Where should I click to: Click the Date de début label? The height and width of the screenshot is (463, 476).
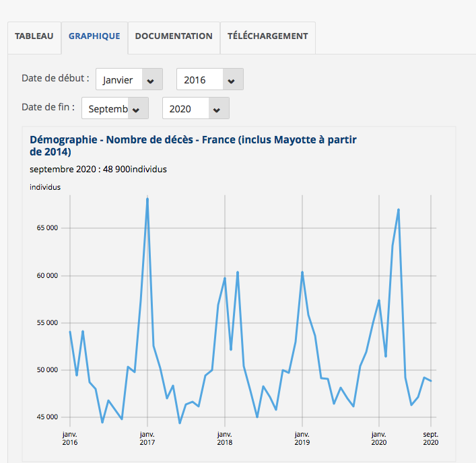click(55, 78)
